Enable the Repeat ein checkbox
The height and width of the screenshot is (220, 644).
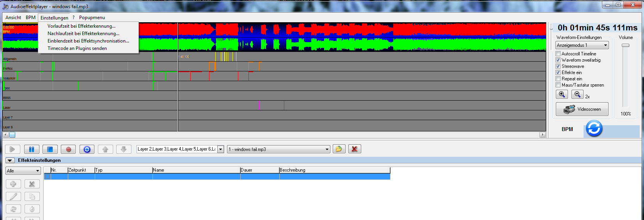point(558,79)
